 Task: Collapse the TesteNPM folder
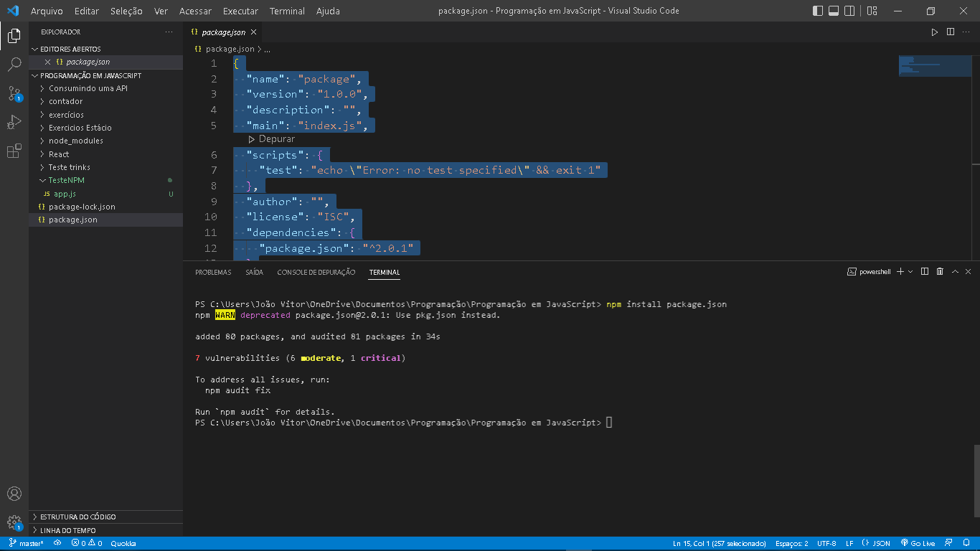click(105, 180)
